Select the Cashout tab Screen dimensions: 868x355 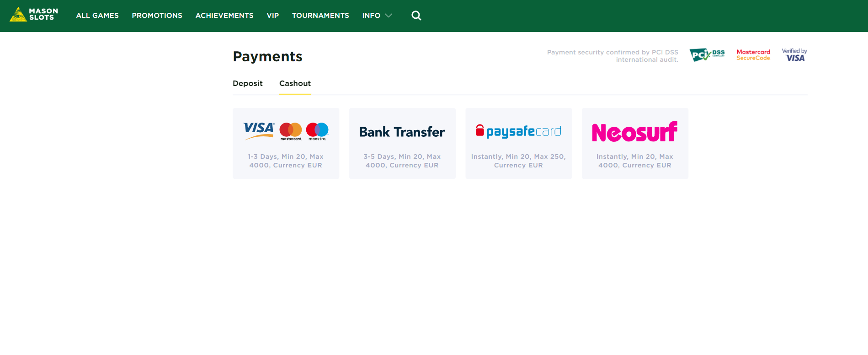pos(295,83)
